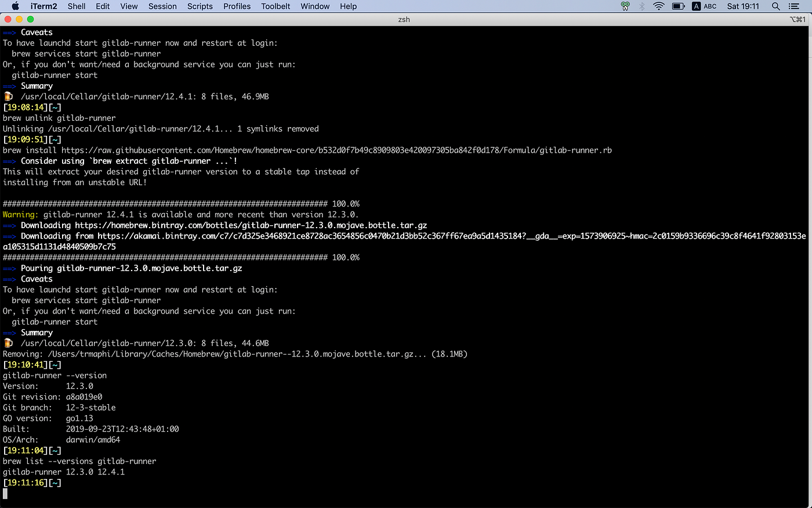Click the 'gitlab-runner --version' command line
812x508 pixels.
coord(55,376)
